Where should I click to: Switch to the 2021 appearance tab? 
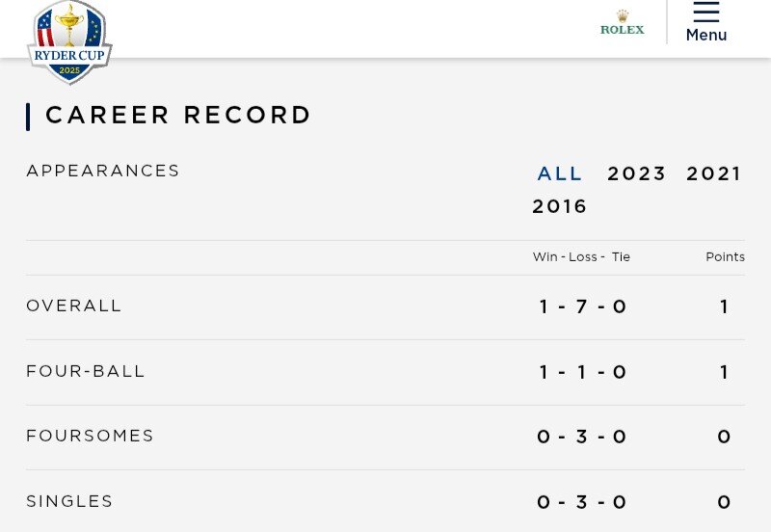click(x=713, y=173)
